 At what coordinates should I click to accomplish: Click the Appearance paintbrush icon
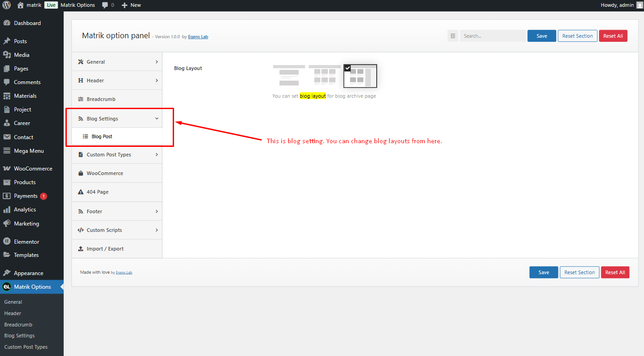(x=7, y=273)
